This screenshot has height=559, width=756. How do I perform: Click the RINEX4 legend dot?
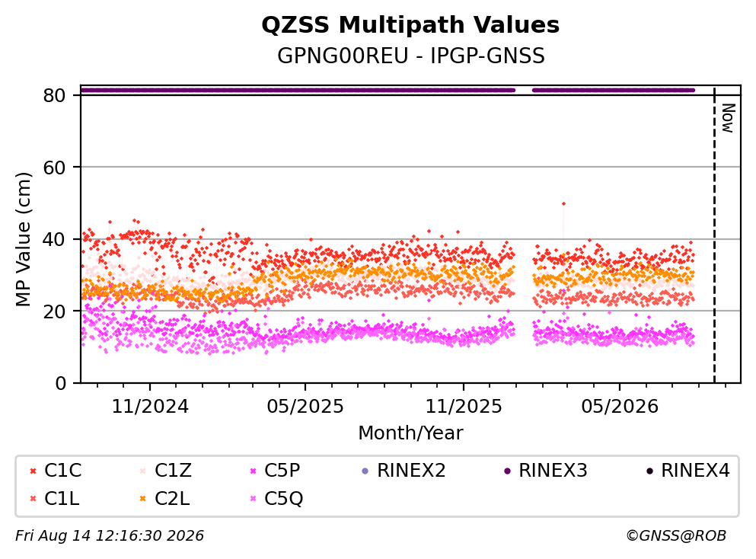pos(649,471)
